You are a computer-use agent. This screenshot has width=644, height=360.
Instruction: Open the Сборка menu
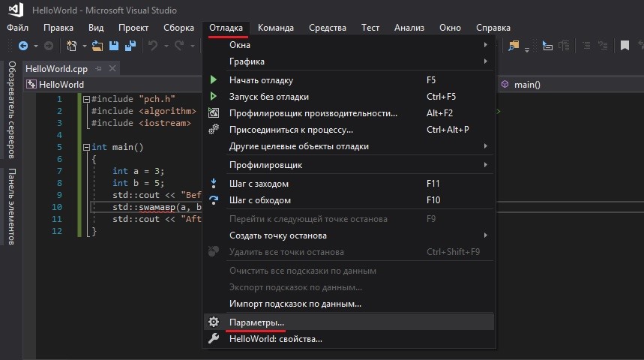point(178,28)
